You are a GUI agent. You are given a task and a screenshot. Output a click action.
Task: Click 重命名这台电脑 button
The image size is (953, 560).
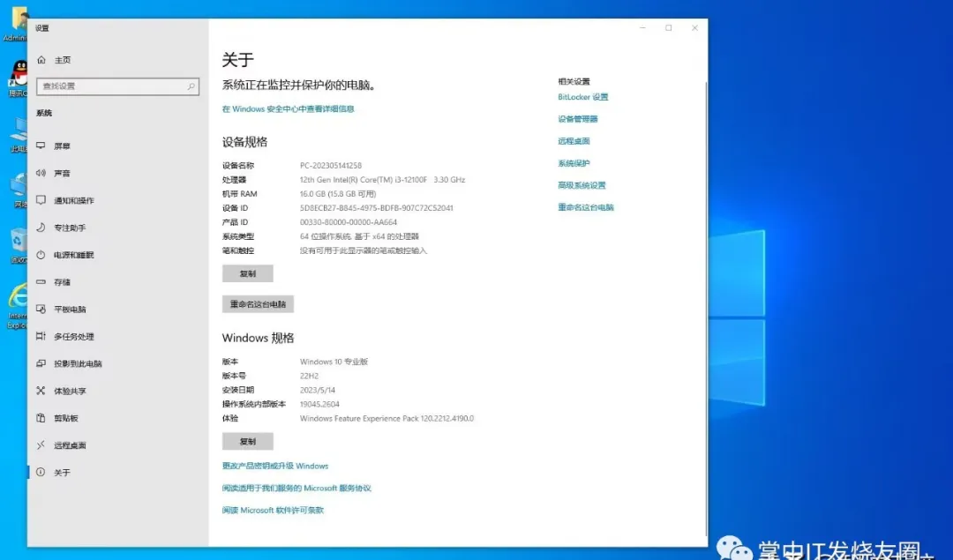tap(258, 303)
